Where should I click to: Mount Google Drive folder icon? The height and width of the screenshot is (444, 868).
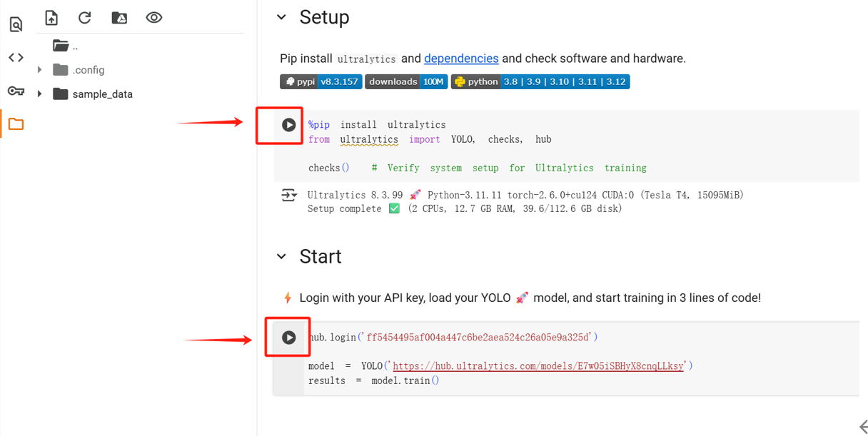[119, 17]
